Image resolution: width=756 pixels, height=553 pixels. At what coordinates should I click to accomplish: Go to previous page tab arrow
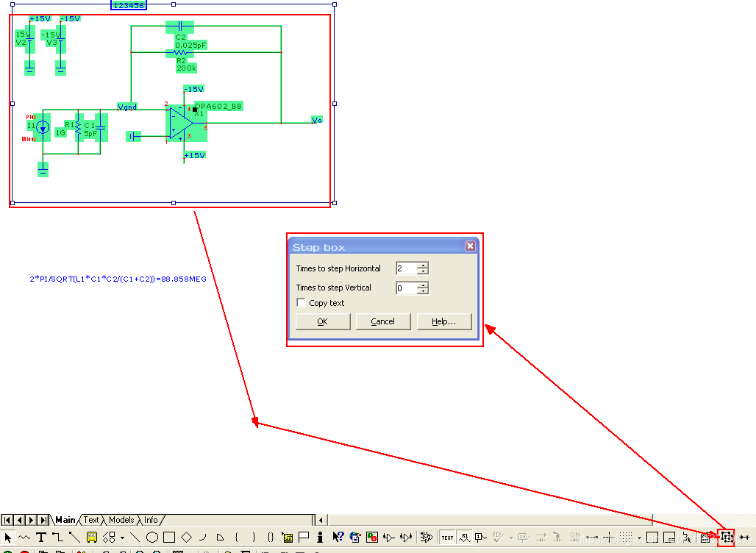click(x=19, y=520)
